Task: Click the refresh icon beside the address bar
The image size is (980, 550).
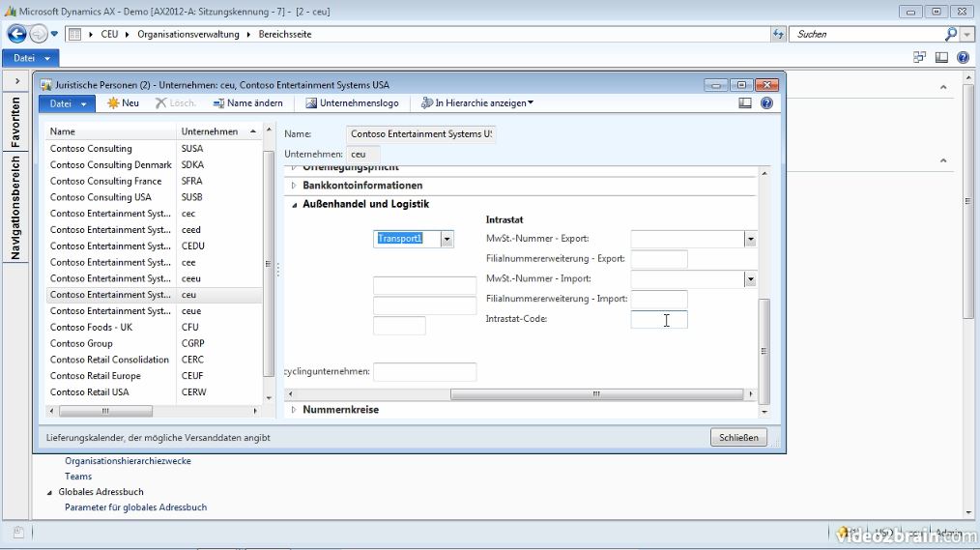Action: pyautogui.click(x=778, y=35)
